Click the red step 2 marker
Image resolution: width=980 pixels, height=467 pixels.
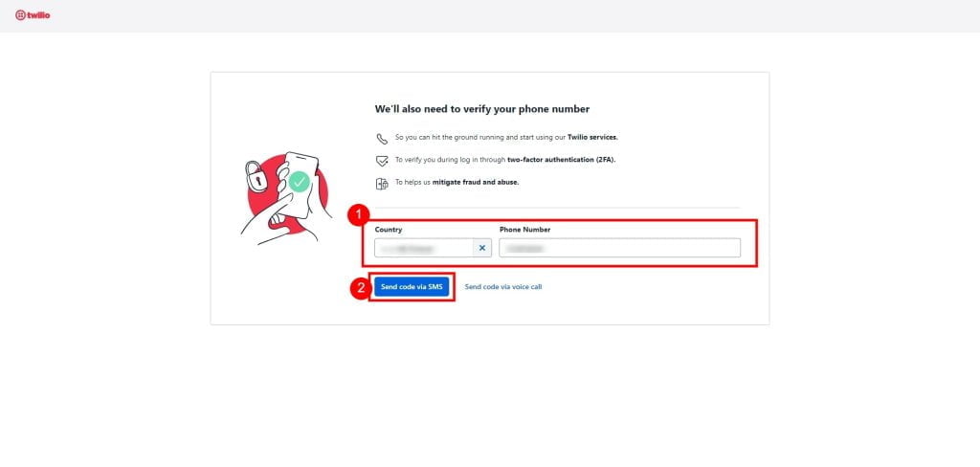(360, 286)
